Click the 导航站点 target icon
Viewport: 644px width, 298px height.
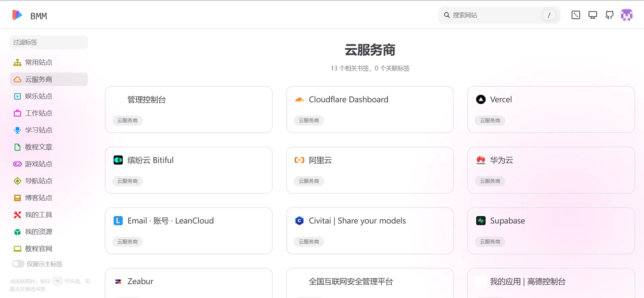coord(17,181)
